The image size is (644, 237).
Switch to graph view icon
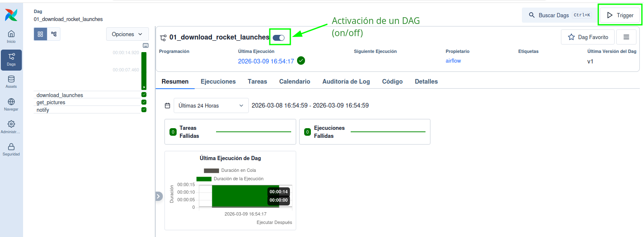coord(54,34)
